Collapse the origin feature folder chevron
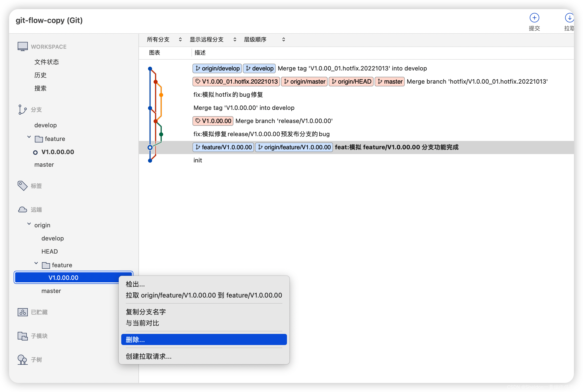This screenshot has height=392, width=583. 36,263
